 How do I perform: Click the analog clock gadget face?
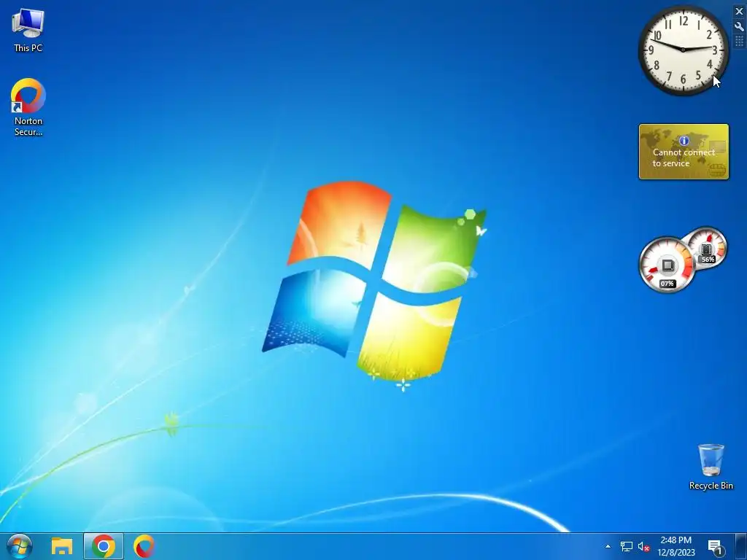683,50
